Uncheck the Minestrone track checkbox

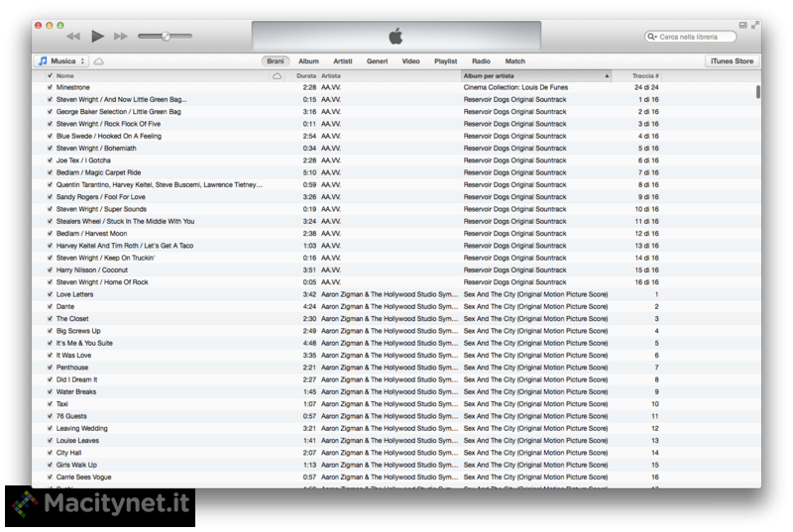(50, 87)
